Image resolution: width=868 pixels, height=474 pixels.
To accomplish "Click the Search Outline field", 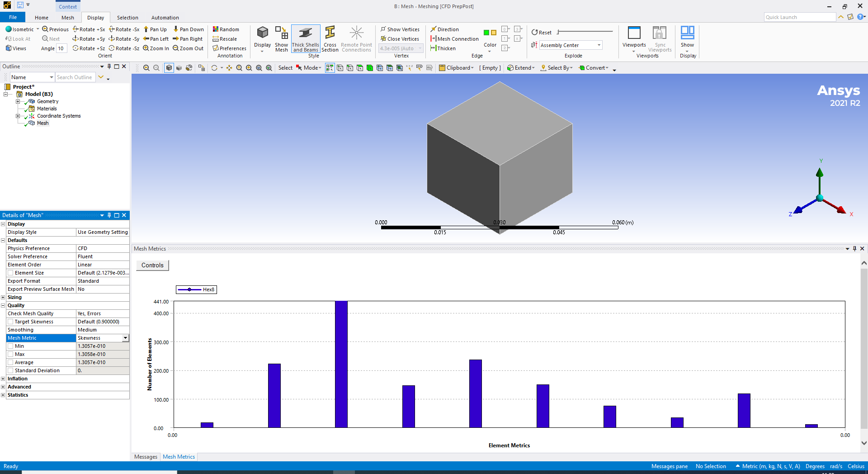I will tap(75, 77).
